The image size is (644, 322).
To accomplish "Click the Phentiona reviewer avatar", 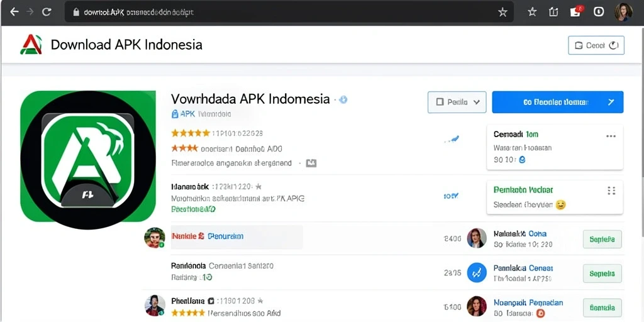I will 155,305.
